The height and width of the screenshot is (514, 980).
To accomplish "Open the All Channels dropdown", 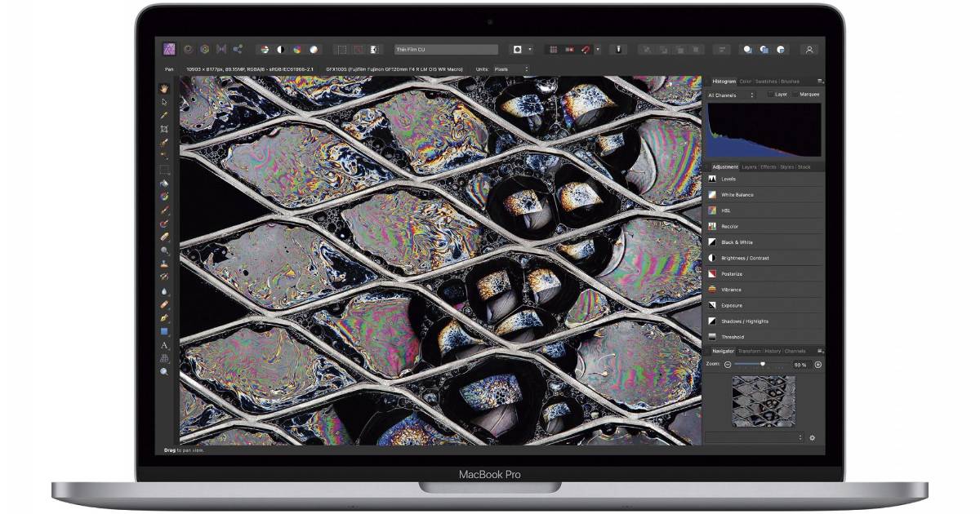I will coord(731,95).
